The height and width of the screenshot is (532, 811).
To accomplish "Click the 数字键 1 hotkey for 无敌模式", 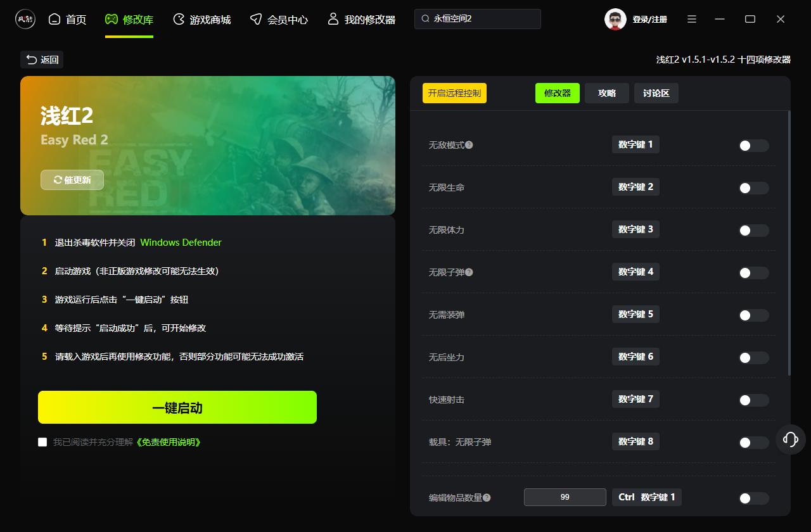I will 635,144.
